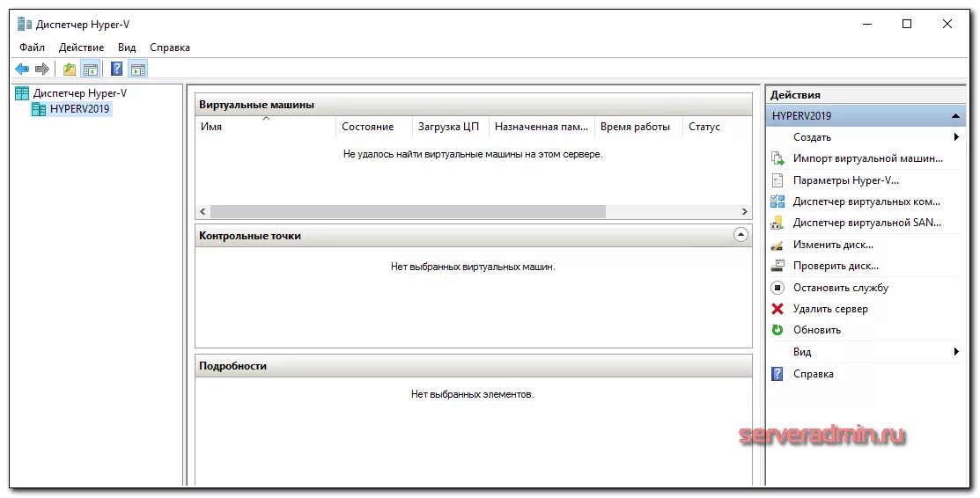Expand the Вид submenu arrow in Actions
Image resolution: width=980 pixels, height=498 pixels.
click(x=956, y=352)
